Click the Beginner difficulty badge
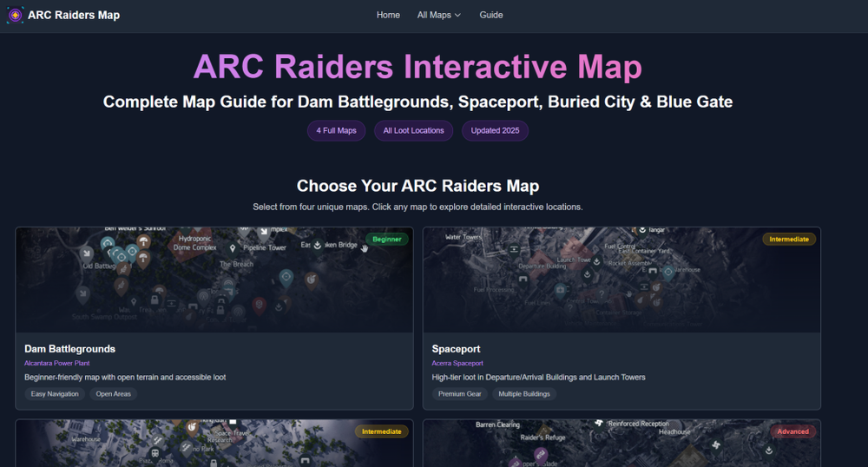 (387, 239)
